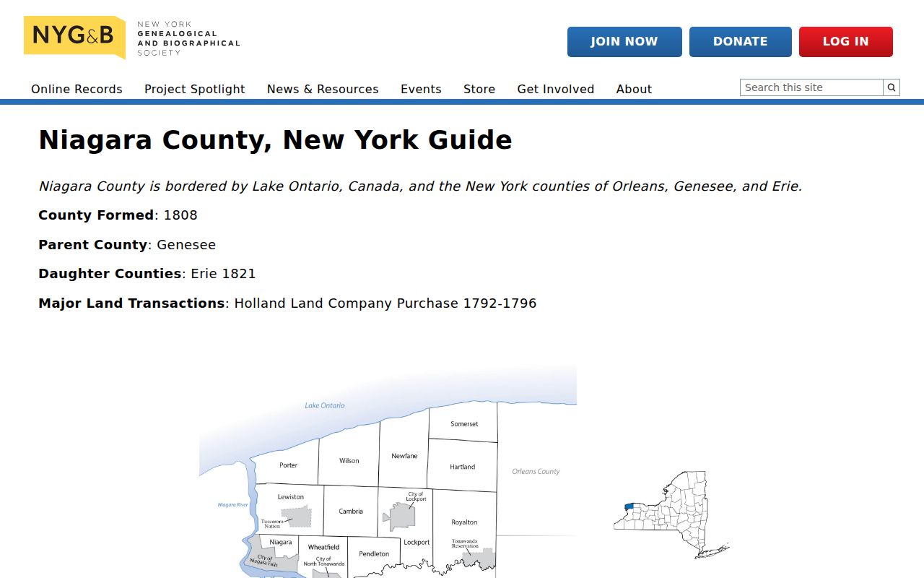Open the News & Resources menu
This screenshot has height=578, width=924.
tap(323, 89)
